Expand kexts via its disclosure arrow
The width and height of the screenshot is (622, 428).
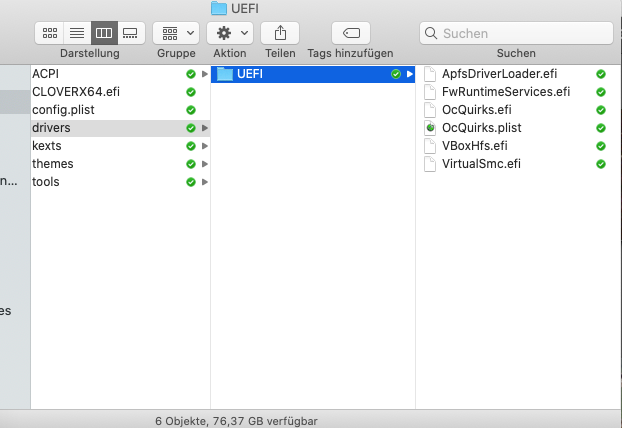205,146
